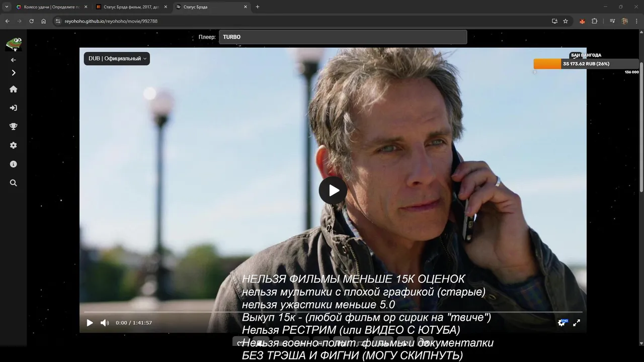644x362 pixels.
Task: Mute the video with the speaker icon
Action: tap(104, 323)
